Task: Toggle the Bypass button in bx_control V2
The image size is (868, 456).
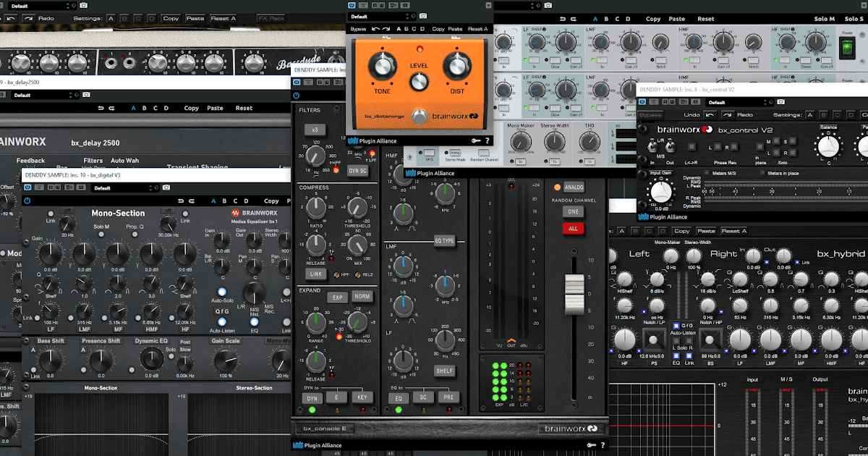Action: 650,115
